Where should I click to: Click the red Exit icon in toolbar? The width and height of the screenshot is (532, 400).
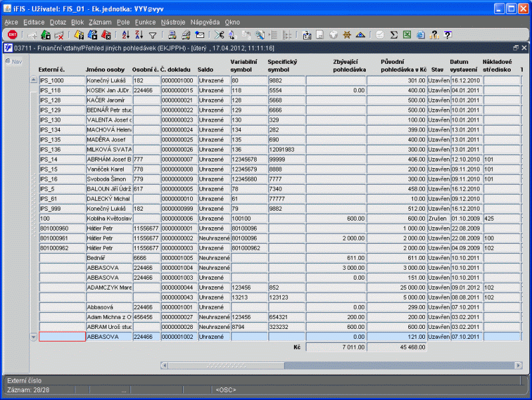(x=13, y=35)
